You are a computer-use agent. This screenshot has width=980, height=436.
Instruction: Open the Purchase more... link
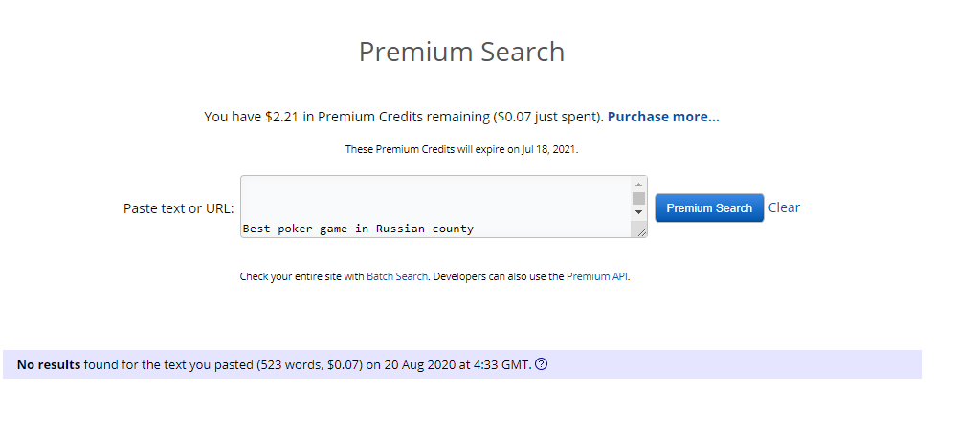(663, 117)
